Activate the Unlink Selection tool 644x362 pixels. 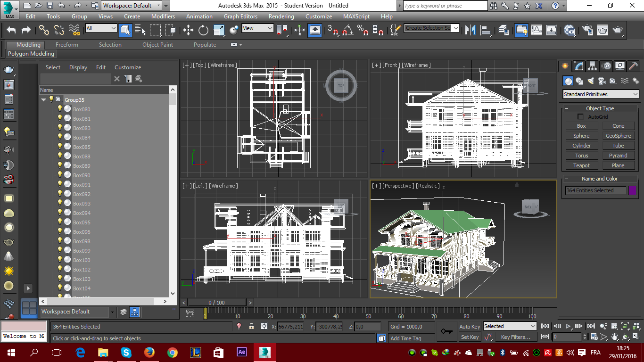pyautogui.click(x=59, y=30)
